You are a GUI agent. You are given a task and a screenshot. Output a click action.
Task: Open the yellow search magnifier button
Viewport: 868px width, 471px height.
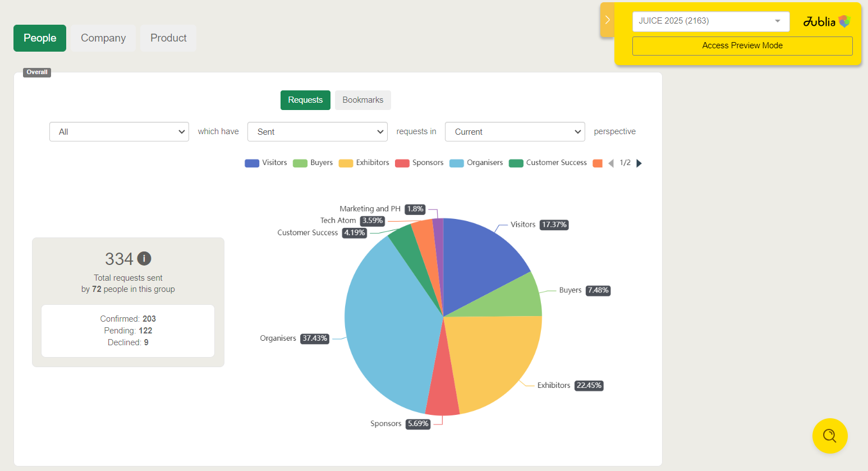tap(830, 436)
